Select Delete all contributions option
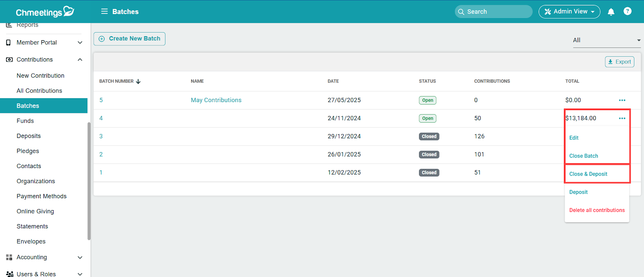 [x=597, y=210]
